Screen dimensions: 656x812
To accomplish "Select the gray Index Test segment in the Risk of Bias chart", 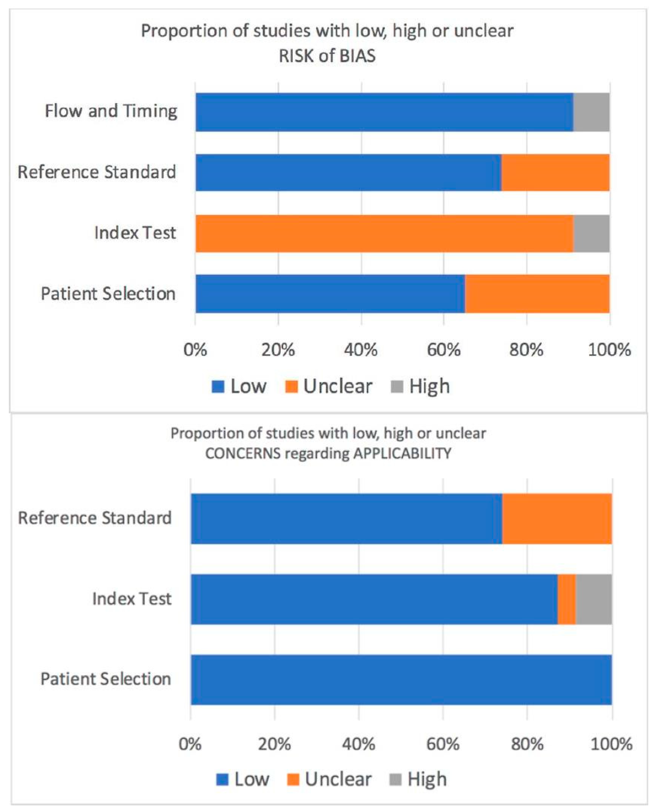I will coord(591,233).
